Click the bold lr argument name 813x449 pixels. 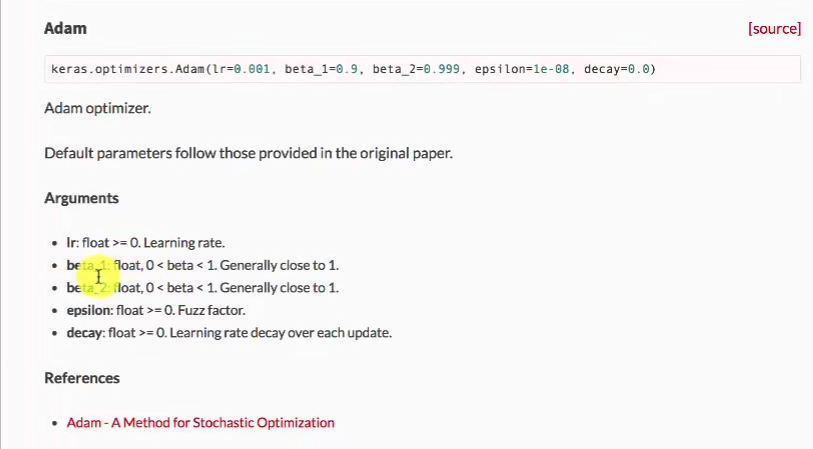pos(71,243)
